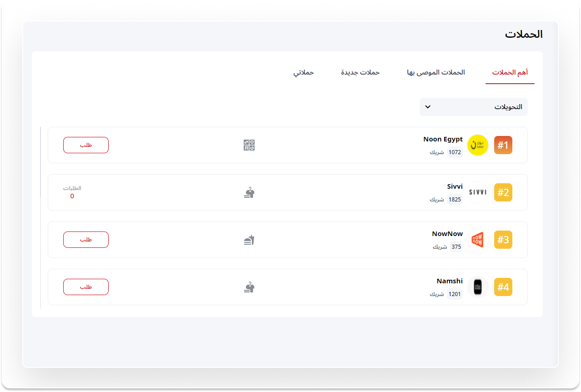
Task: Open the حملات جديدة tab
Action: coord(361,72)
